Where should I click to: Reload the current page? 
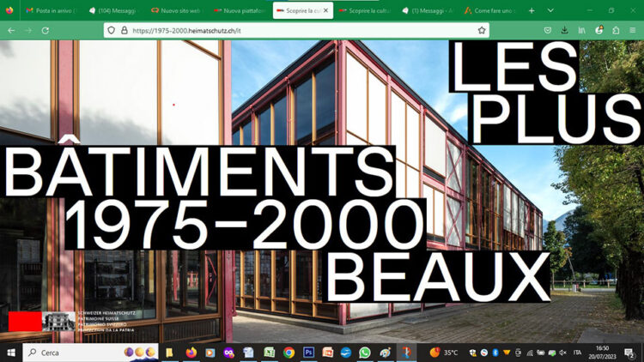(x=46, y=30)
